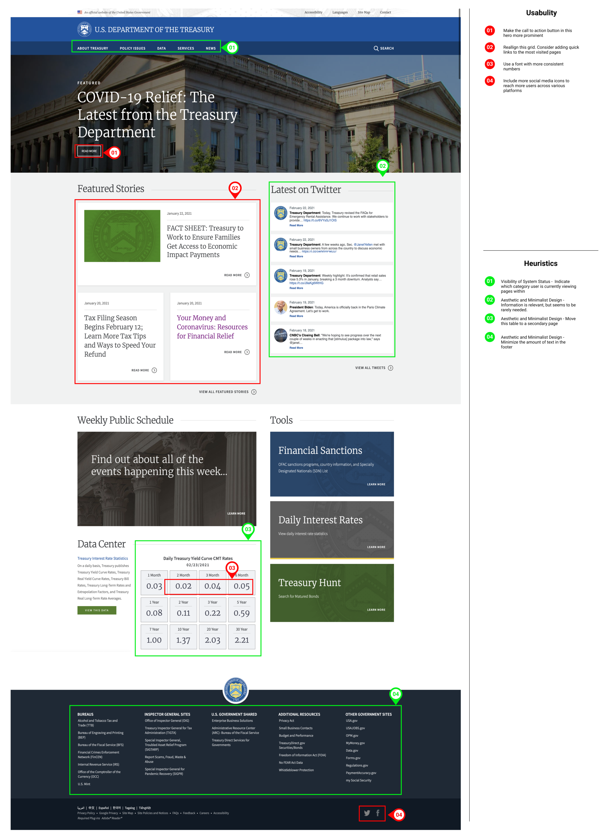Click arrow icon beside View All Tweets

coord(390,368)
